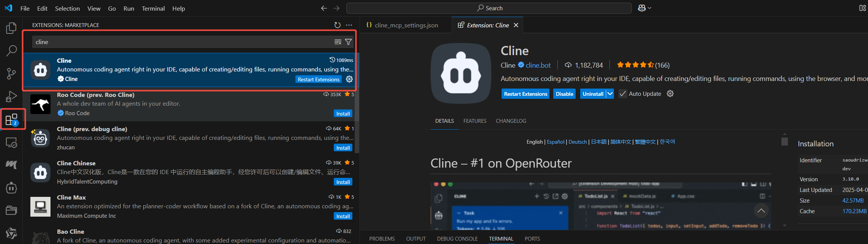Open the cline.bot publisher link
This screenshot has width=868, height=244.
tap(538, 65)
